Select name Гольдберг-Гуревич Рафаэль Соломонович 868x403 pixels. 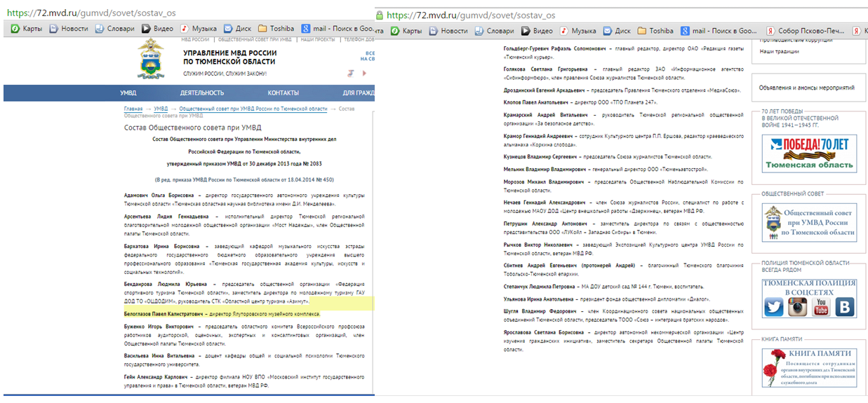pyautogui.click(x=554, y=49)
